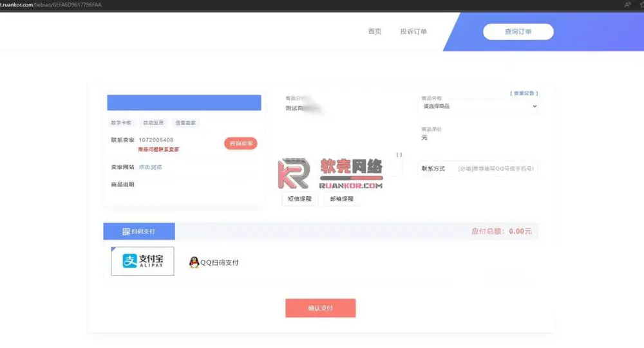The image size is (644, 348).
Task: Click the red 商品问题联系卖家 notice
Action: 158,149
